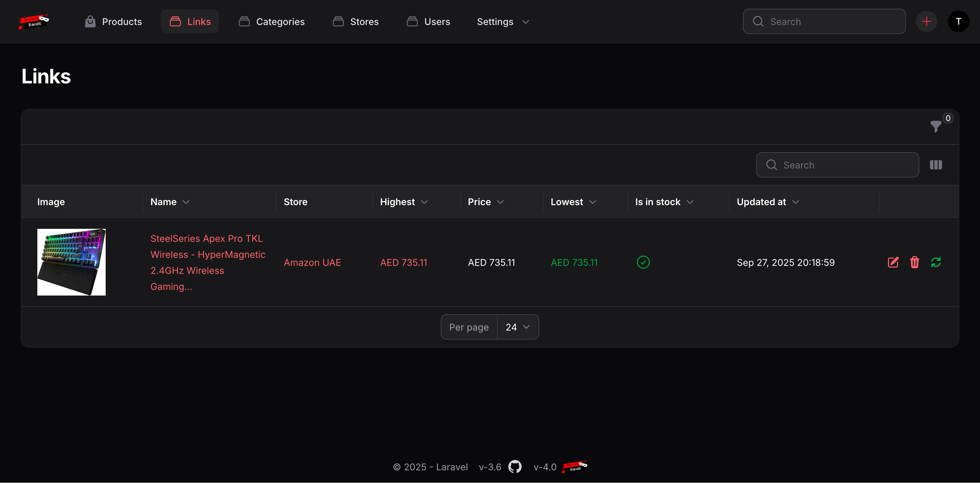Click the Amazon UAE store link

[x=312, y=263]
